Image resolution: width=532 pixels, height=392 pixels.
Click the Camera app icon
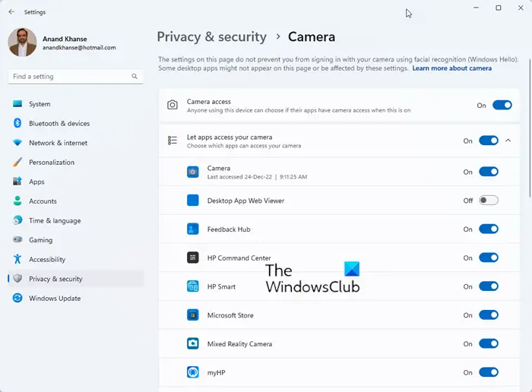(193, 172)
